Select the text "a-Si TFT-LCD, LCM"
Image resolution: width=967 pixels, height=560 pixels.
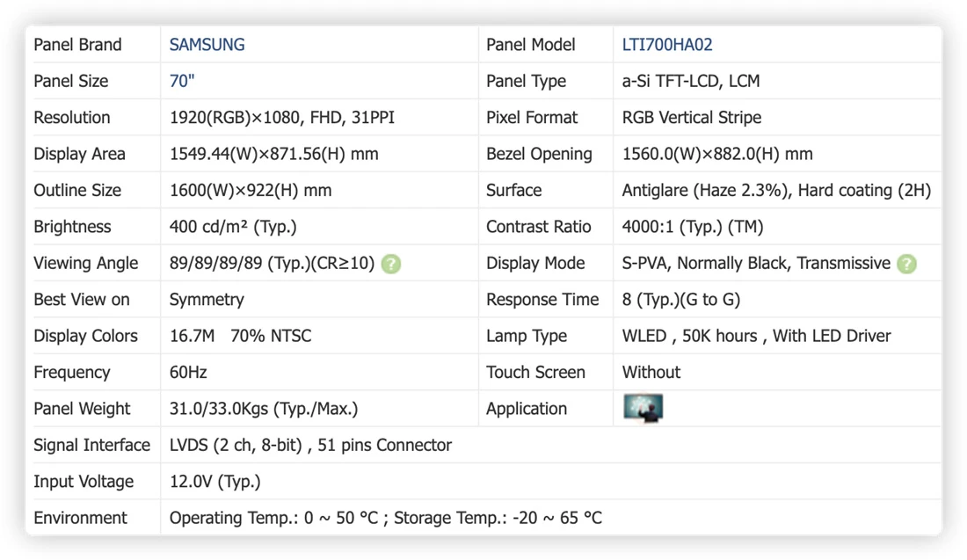pos(691,81)
